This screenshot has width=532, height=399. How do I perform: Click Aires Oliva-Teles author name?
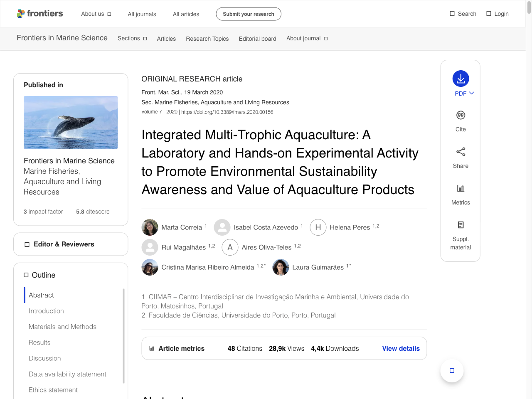[x=266, y=247]
